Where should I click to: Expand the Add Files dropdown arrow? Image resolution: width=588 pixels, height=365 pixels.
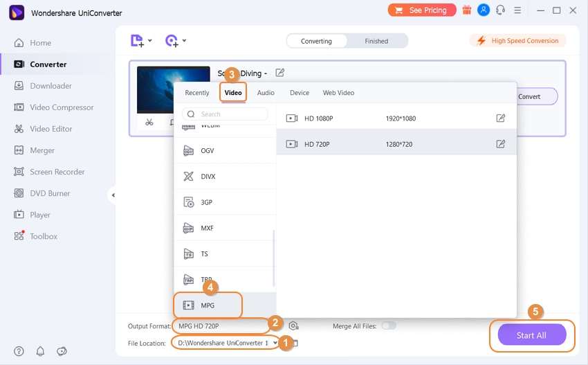point(150,41)
